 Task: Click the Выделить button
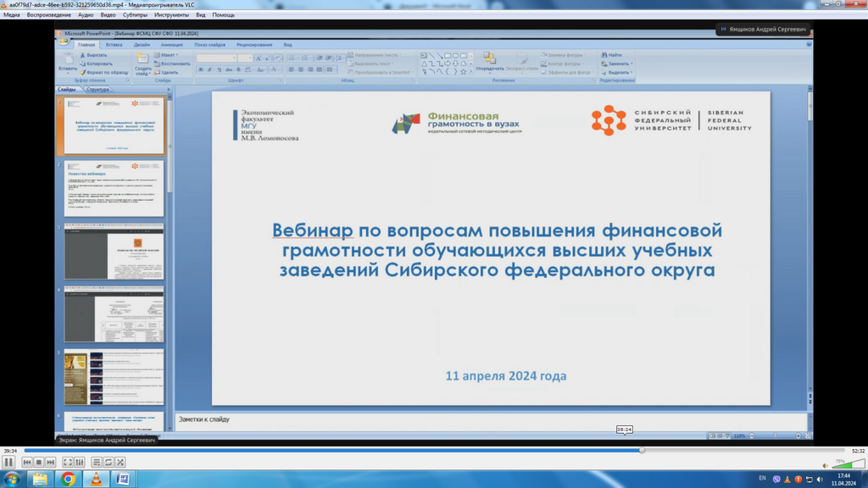pos(617,73)
